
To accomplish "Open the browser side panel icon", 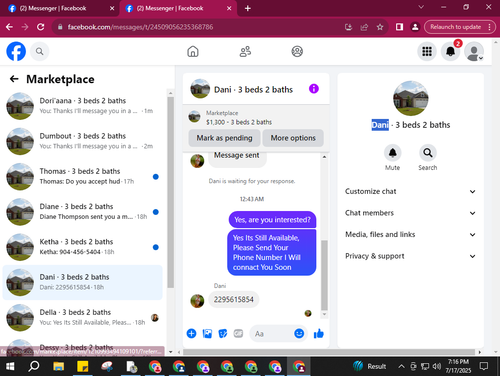I will point(399,27).
